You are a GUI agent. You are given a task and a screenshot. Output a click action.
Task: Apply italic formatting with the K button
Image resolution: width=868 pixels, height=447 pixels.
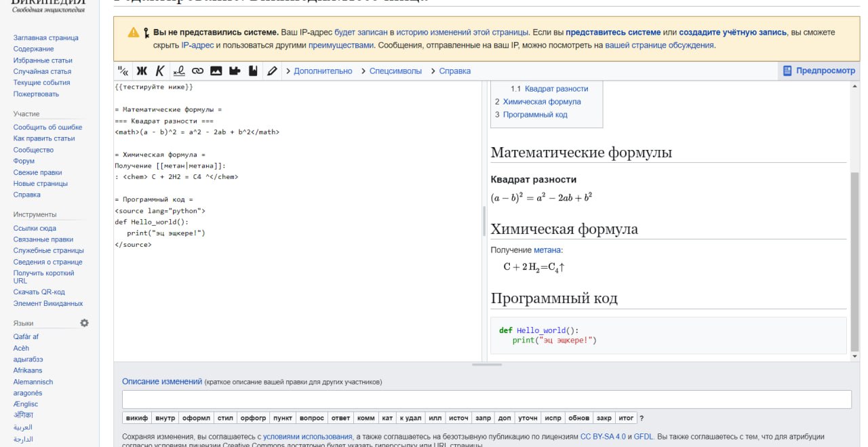pos(160,71)
